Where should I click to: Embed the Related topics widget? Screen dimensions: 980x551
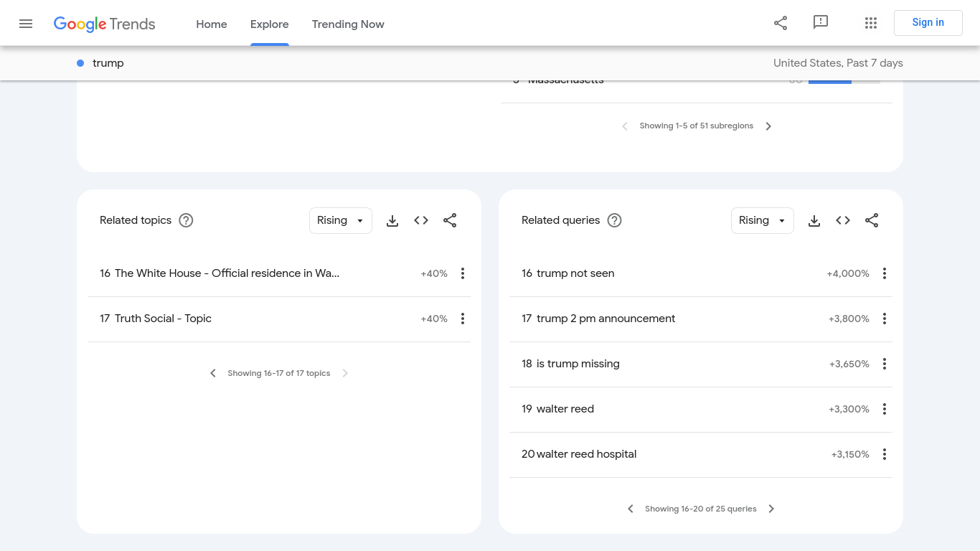click(x=421, y=220)
